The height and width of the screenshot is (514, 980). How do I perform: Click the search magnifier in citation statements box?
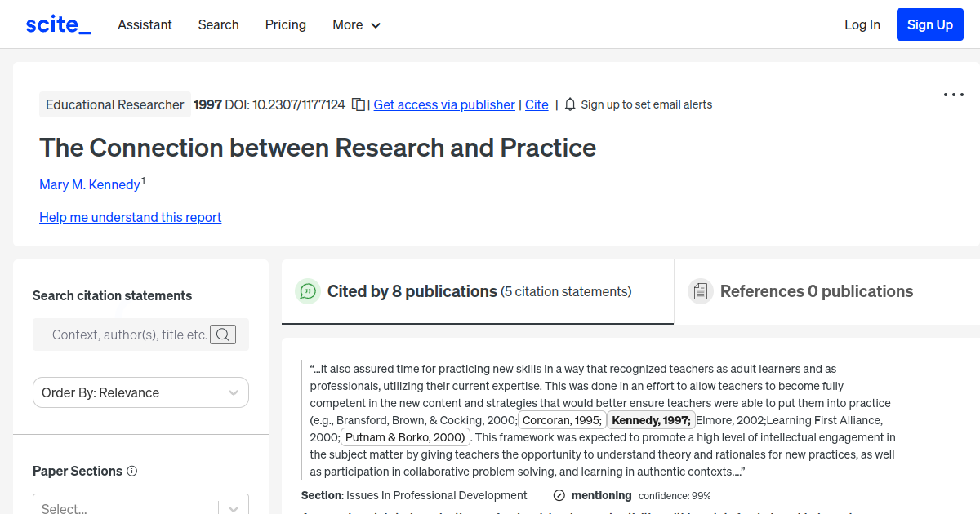[x=223, y=335]
